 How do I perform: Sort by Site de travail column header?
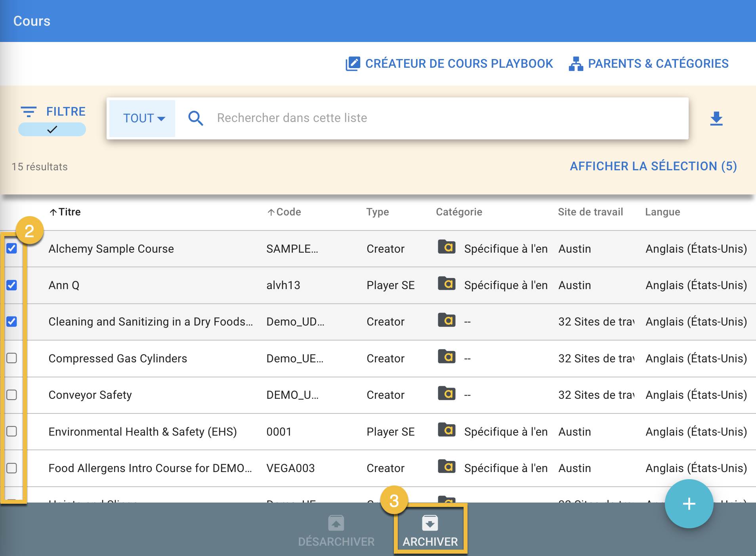pos(590,212)
